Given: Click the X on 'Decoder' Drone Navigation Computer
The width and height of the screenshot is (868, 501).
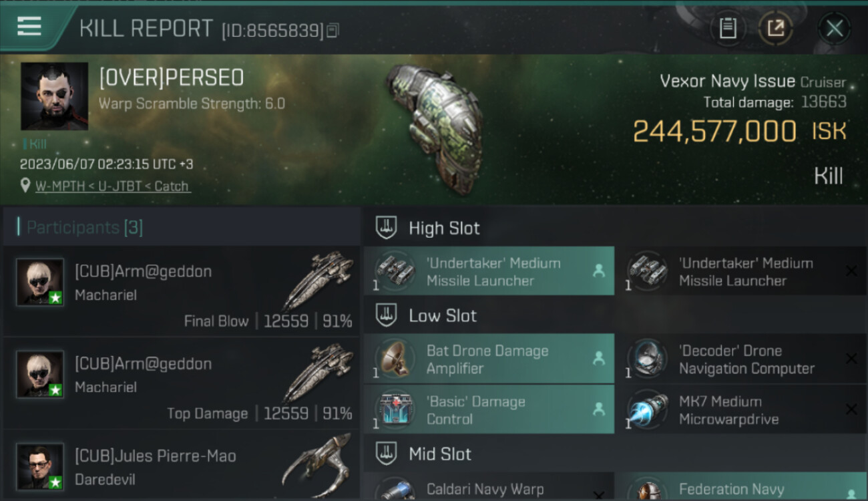Looking at the screenshot, I should click(x=851, y=359).
